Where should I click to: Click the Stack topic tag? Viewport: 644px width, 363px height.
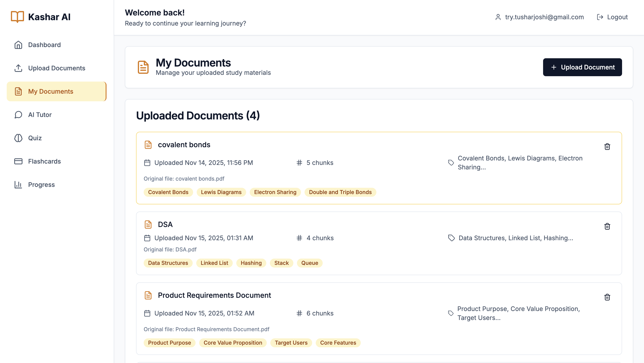[x=281, y=263]
